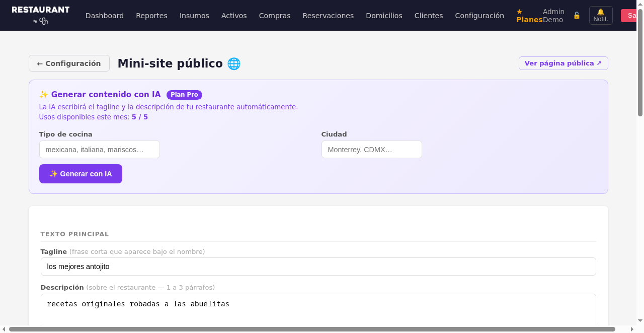Click inside the Tagline text box
The image size is (644, 333).
click(x=318, y=267)
